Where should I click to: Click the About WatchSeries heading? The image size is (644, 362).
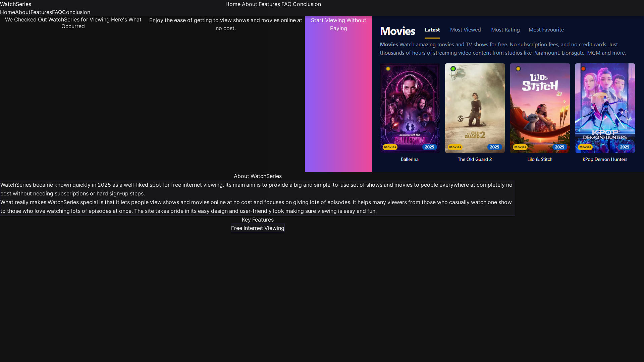(258, 176)
